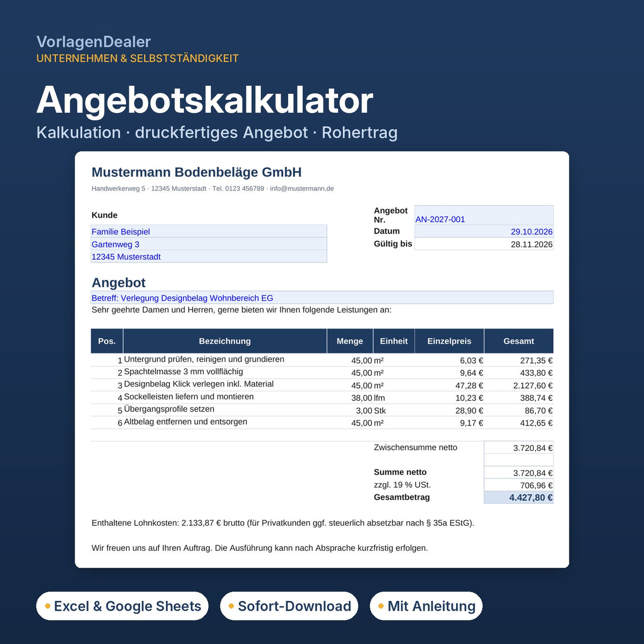
Task: Click 'Altbelag entfernen und entsorgen' row
Action: pyautogui.click(x=322, y=422)
